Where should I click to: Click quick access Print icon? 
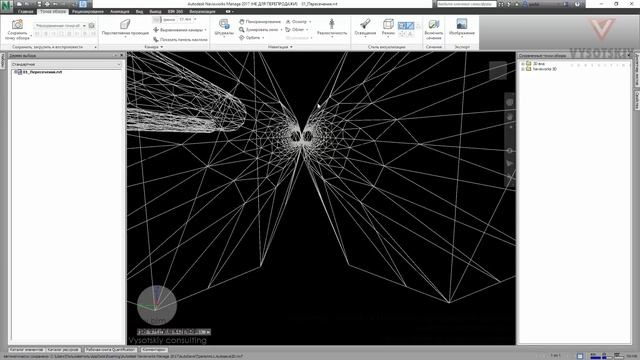[47, 4]
